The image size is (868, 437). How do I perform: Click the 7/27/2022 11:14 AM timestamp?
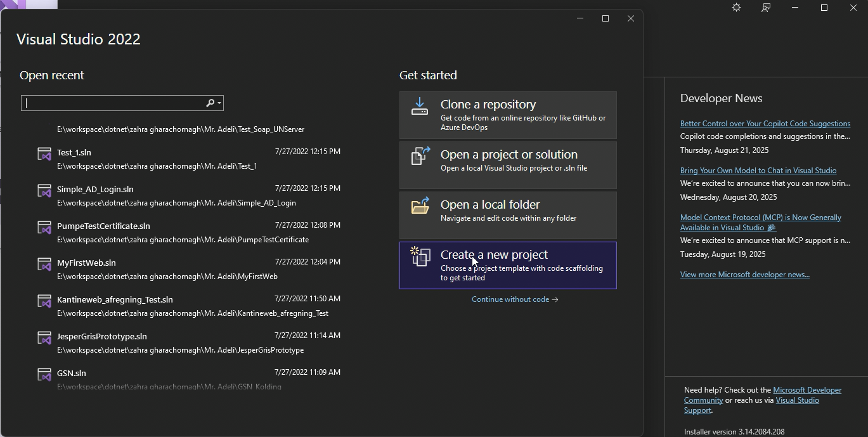point(308,336)
